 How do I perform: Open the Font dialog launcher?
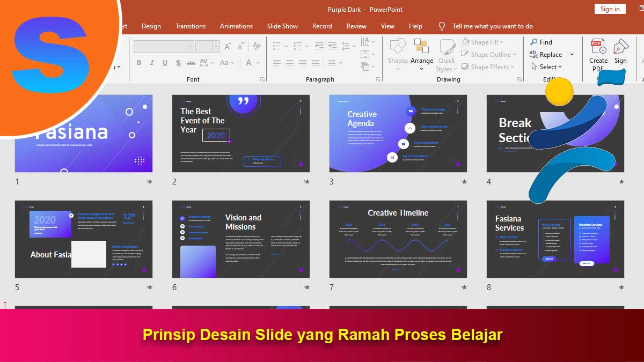click(x=262, y=79)
